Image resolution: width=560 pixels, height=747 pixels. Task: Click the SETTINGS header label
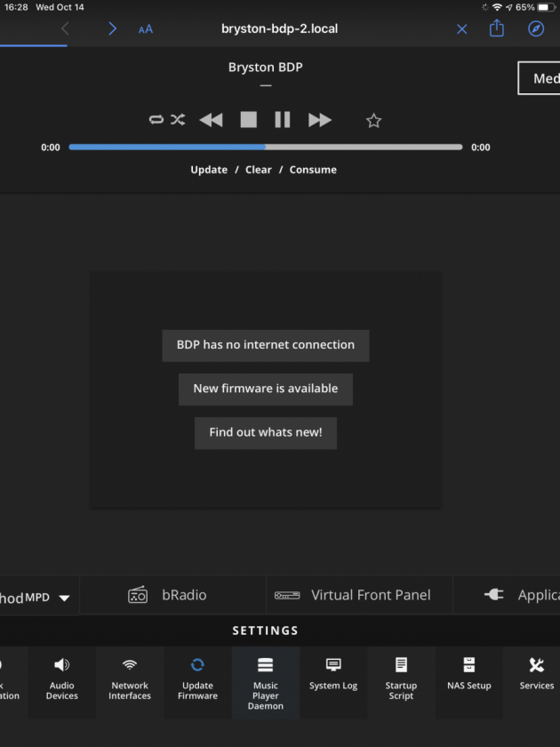(x=265, y=631)
